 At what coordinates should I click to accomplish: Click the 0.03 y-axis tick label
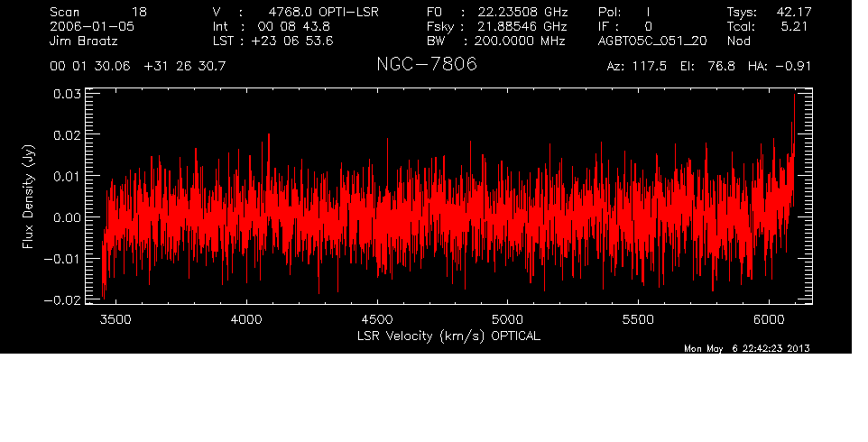coord(67,94)
